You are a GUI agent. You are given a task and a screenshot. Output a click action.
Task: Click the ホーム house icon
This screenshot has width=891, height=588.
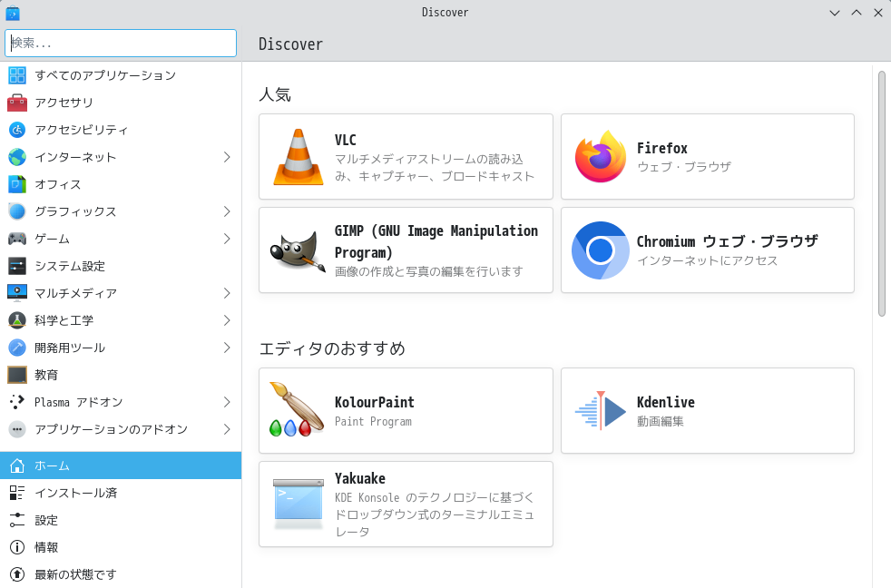(x=17, y=465)
